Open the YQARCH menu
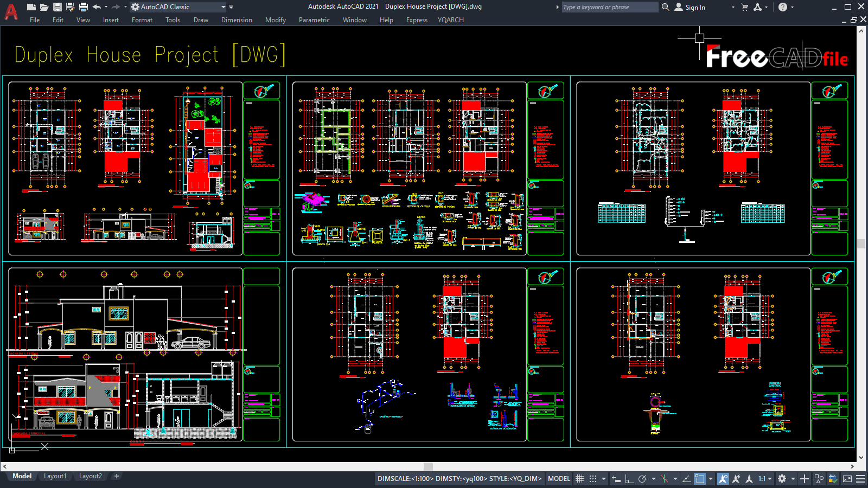 [451, 20]
